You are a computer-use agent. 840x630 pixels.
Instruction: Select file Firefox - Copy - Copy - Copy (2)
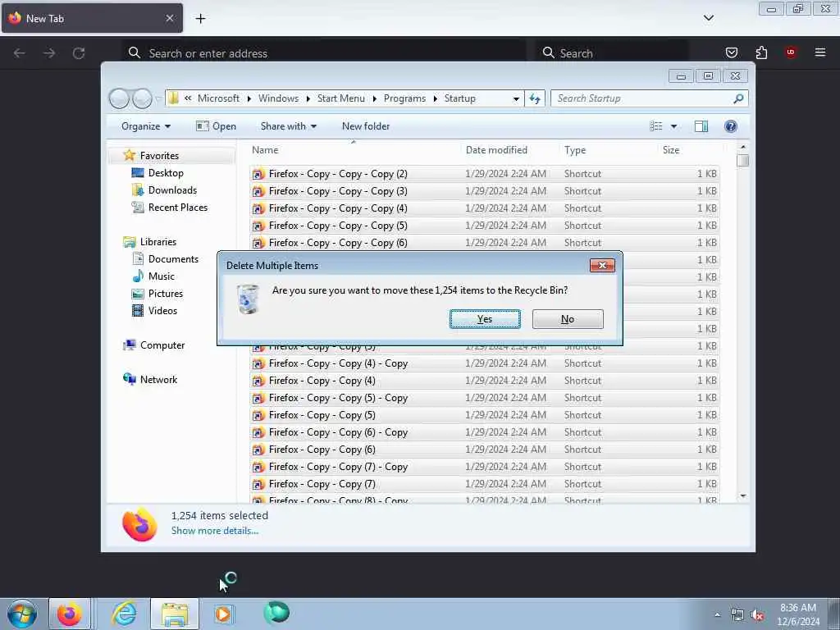pos(484,174)
